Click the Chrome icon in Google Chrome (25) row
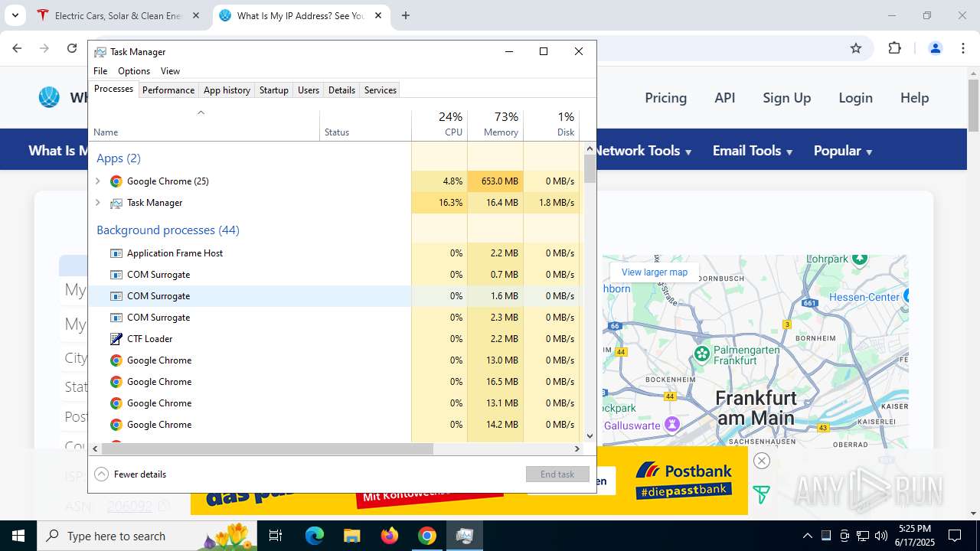Screen dimensions: 980x551 (x=116, y=181)
